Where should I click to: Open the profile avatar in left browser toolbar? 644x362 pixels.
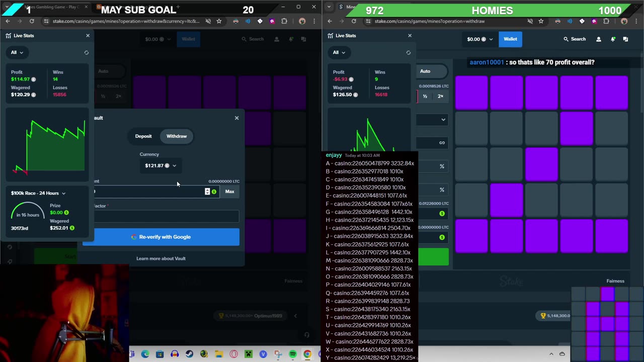[x=302, y=21]
